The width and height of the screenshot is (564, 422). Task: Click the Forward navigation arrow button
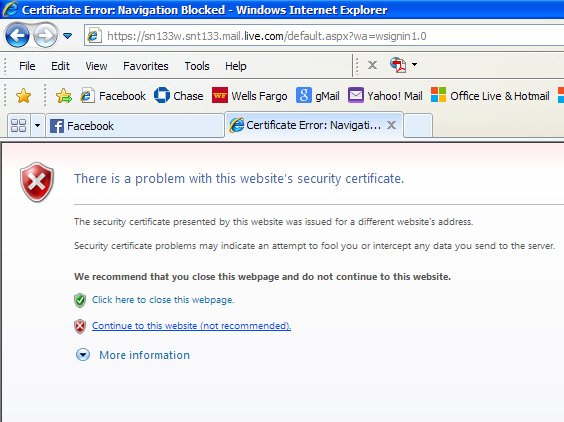pos(45,35)
